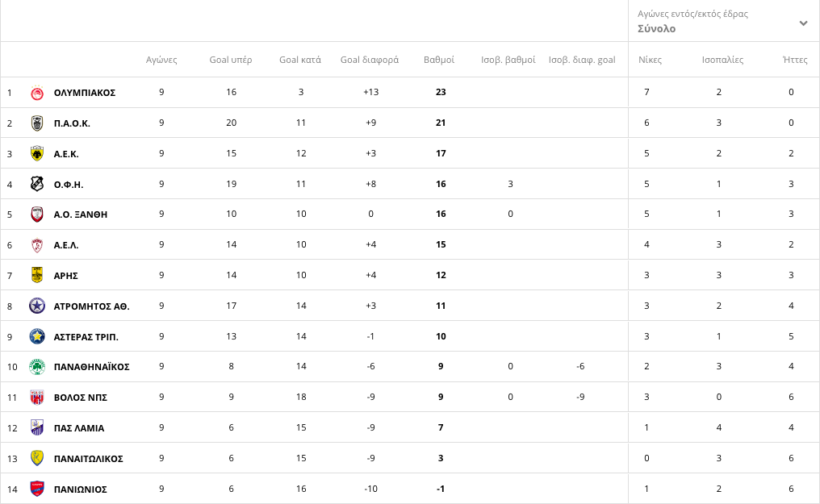Click the Πανιώνιος red-blue crest
820x504 pixels.
click(x=36, y=489)
